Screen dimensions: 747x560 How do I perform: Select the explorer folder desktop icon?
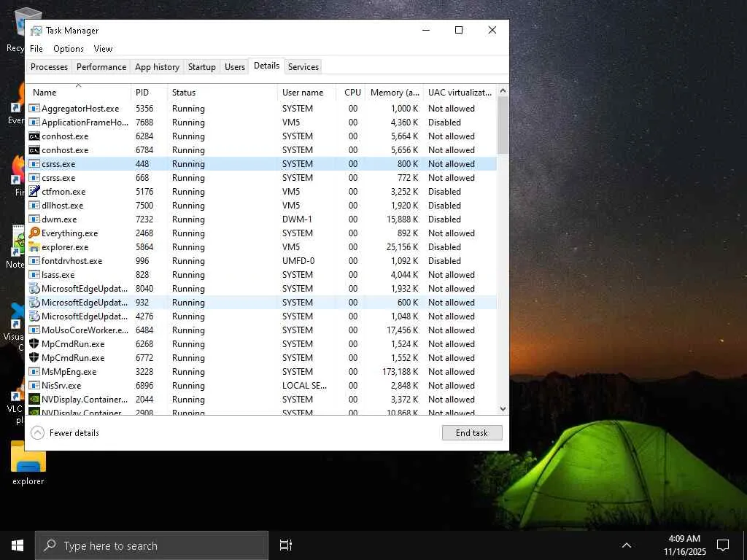28,463
